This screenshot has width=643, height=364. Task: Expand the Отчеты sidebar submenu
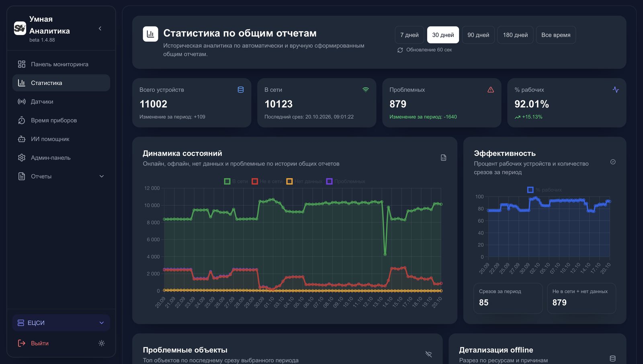61,176
